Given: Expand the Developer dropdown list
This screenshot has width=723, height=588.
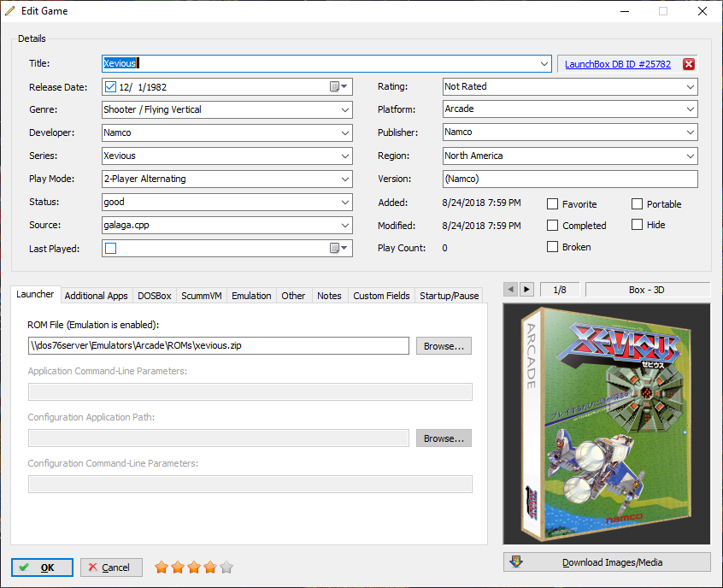Looking at the screenshot, I should pos(345,132).
